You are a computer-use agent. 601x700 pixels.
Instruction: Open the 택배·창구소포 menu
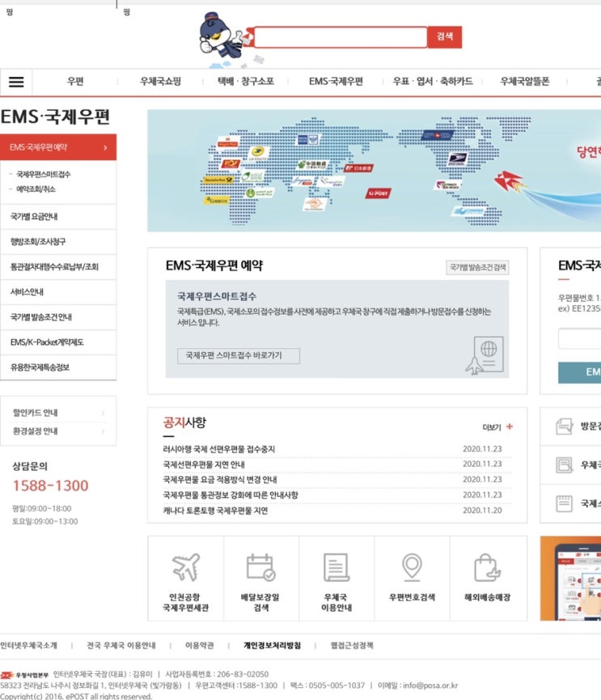click(245, 81)
